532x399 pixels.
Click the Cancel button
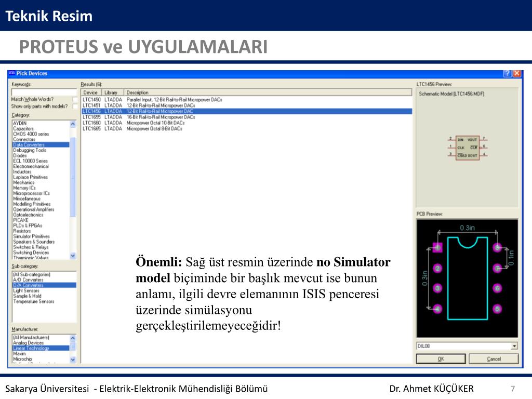coord(494,359)
